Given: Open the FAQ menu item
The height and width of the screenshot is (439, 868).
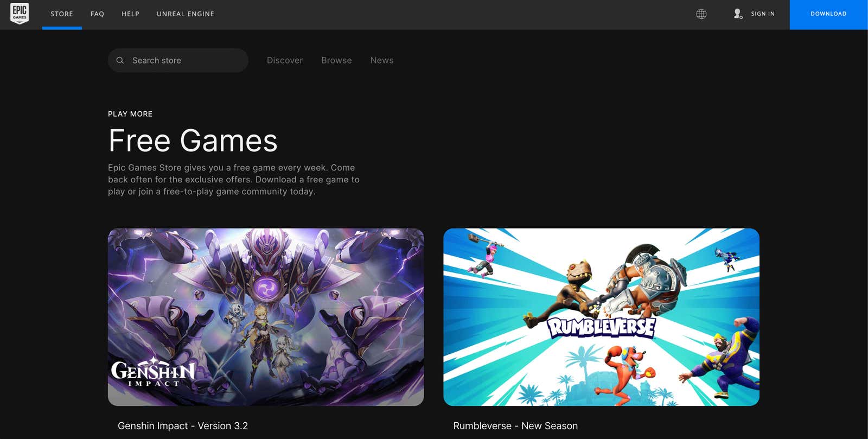Looking at the screenshot, I should pos(97,14).
